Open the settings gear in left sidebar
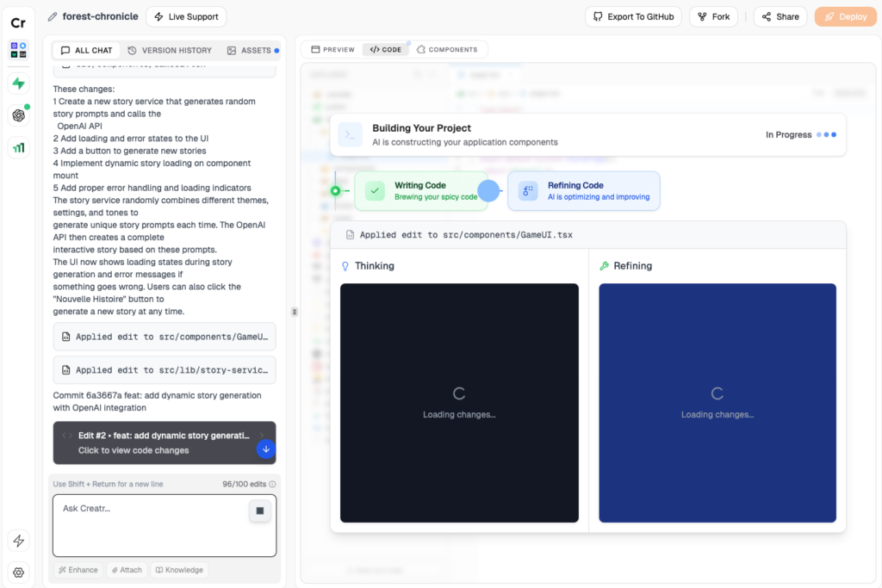The height and width of the screenshot is (588, 882). 18,572
